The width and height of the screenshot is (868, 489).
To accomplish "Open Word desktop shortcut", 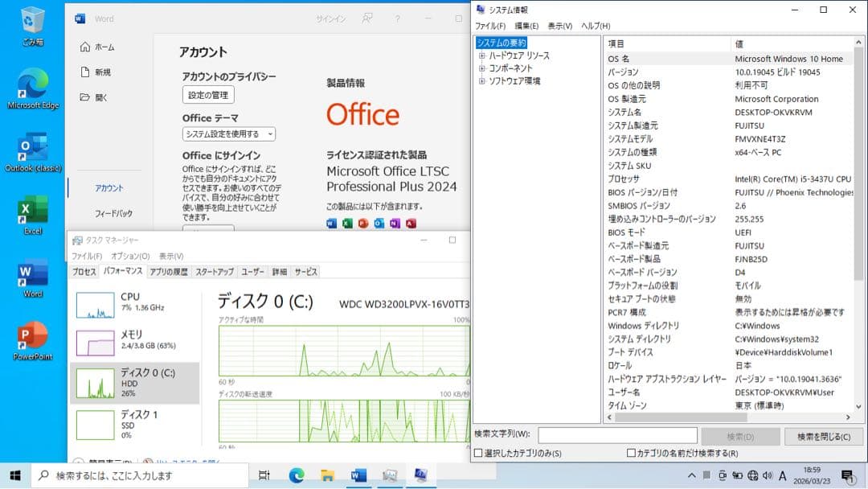I will pyautogui.click(x=33, y=278).
